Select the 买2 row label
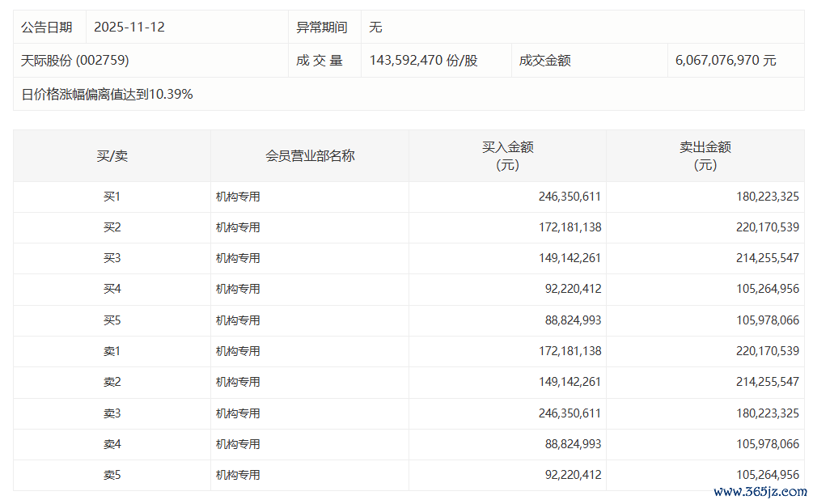The width and height of the screenshot is (813, 504). coord(112,227)
